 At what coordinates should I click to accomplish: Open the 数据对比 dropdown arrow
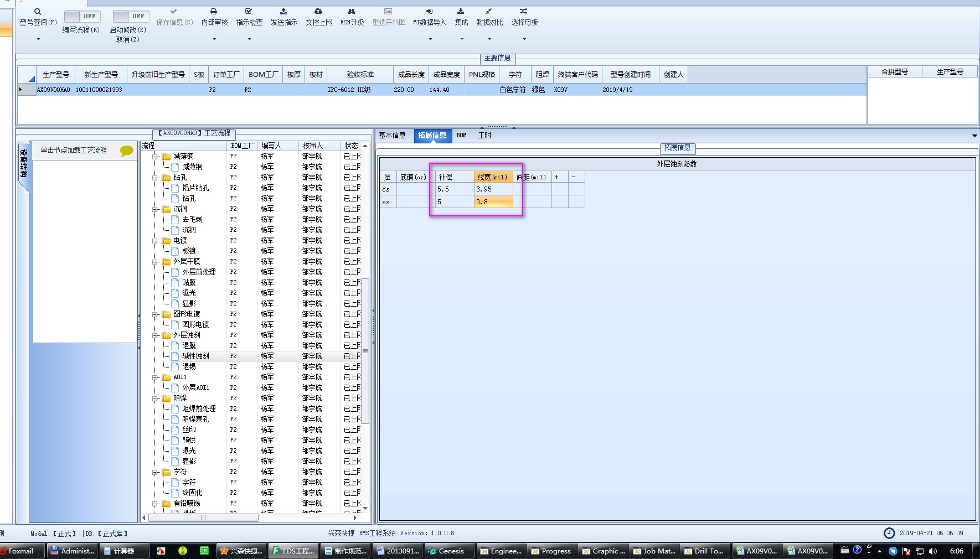(x=489, y=39)
